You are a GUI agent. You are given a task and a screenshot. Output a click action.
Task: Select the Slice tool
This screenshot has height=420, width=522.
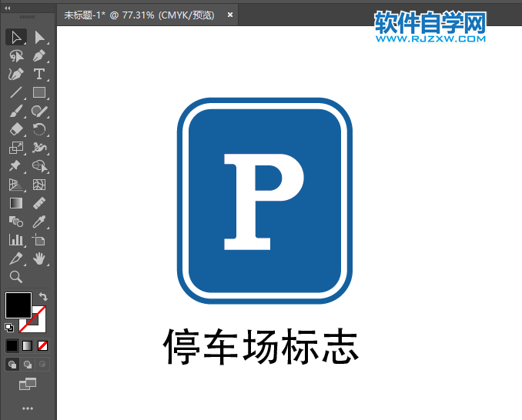pyautogui.click(x=16, y=258)
